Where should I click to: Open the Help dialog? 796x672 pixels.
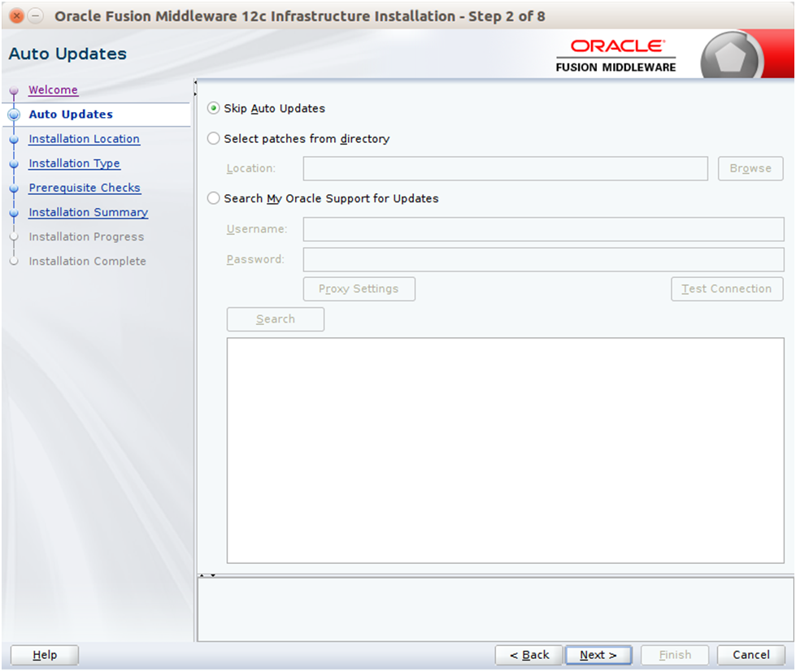(45, 655)
